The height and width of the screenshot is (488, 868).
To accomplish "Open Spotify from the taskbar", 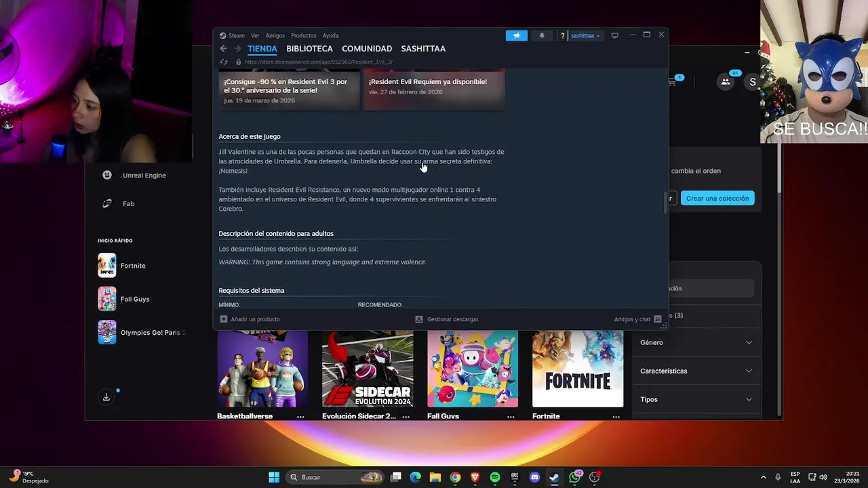I will click(x=495, y=477).
